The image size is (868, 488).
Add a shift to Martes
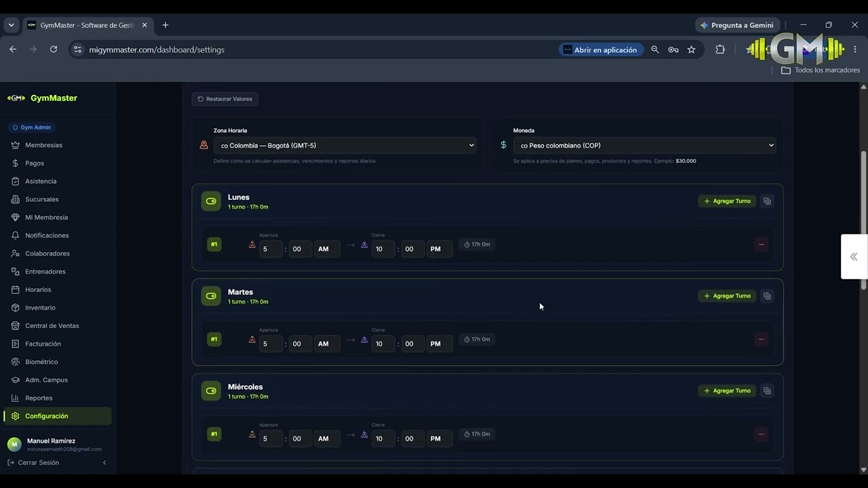pos(727,296)
